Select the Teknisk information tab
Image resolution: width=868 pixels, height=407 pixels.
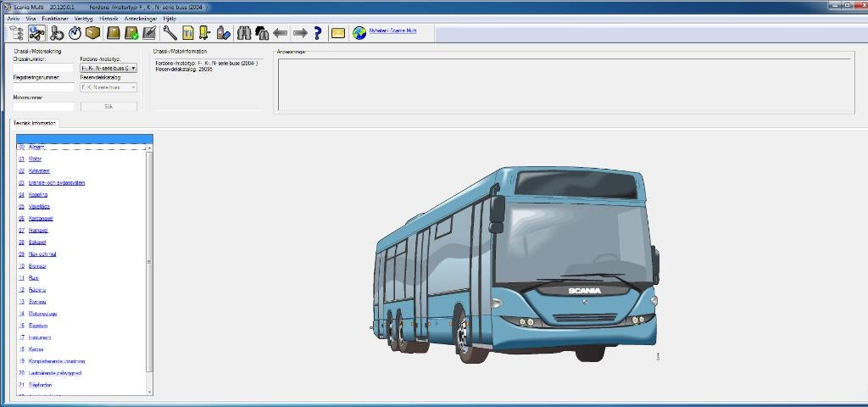[34, 123]
